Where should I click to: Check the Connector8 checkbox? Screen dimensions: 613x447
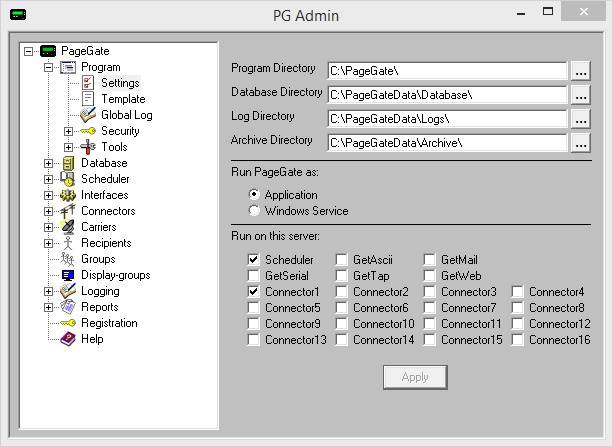[517, 307]
